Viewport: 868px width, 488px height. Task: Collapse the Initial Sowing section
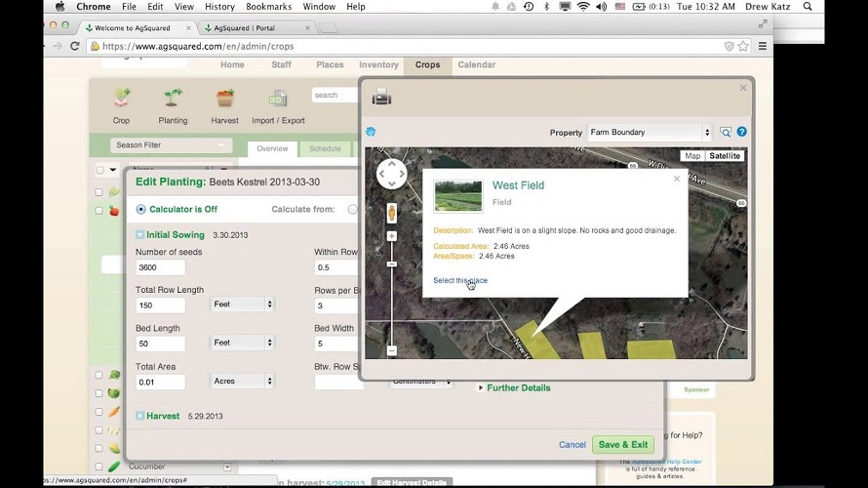(139, 235)
